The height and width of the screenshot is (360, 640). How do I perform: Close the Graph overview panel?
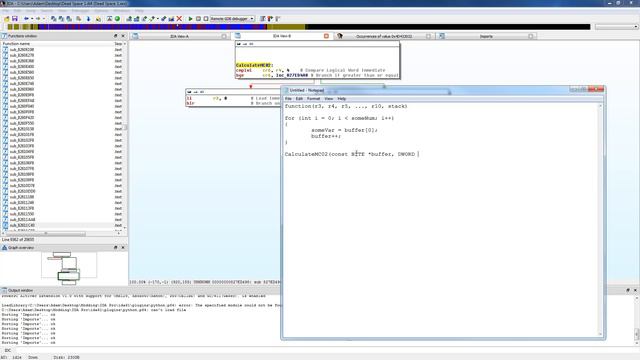123,248
